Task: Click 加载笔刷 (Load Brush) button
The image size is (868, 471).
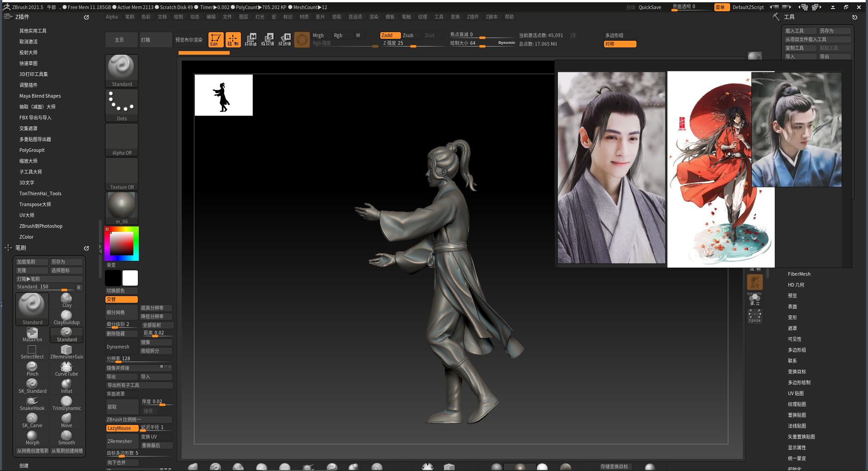Action: [x=32, y=262]
